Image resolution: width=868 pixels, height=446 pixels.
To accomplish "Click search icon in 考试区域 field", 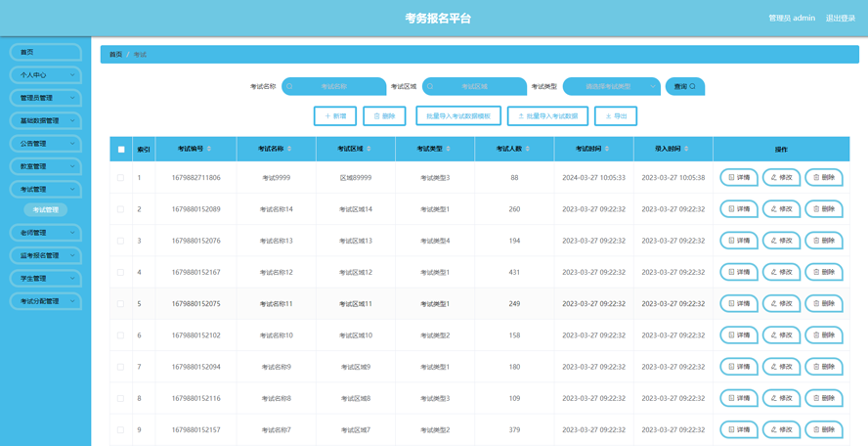I will pos(430,86).
